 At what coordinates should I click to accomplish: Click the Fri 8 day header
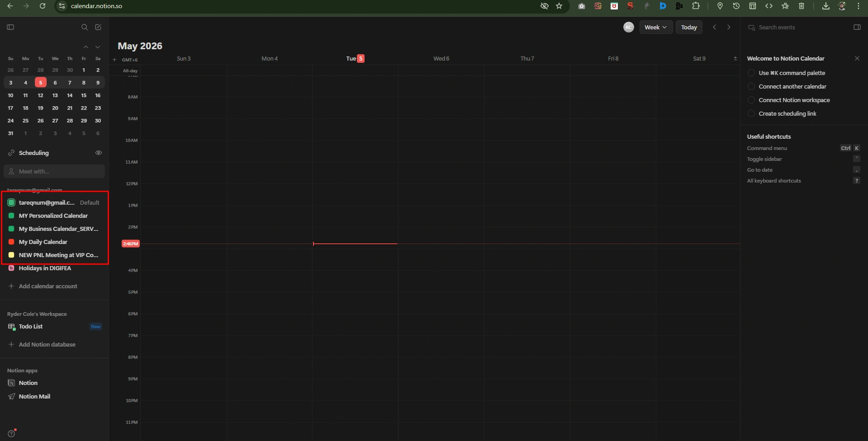tap(613, 58)
